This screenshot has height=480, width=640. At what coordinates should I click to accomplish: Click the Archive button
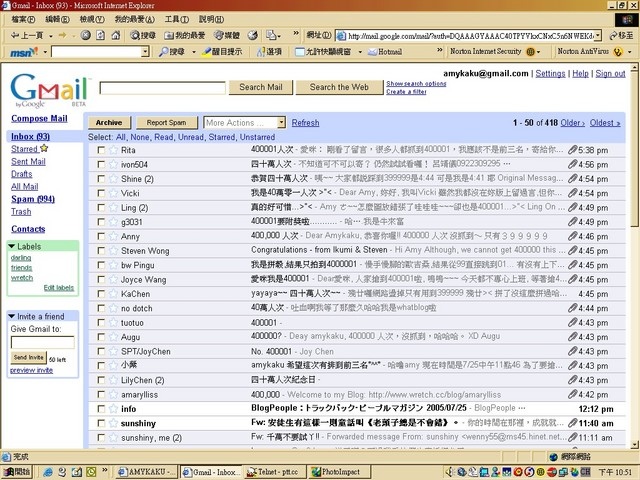click(109, 122)
